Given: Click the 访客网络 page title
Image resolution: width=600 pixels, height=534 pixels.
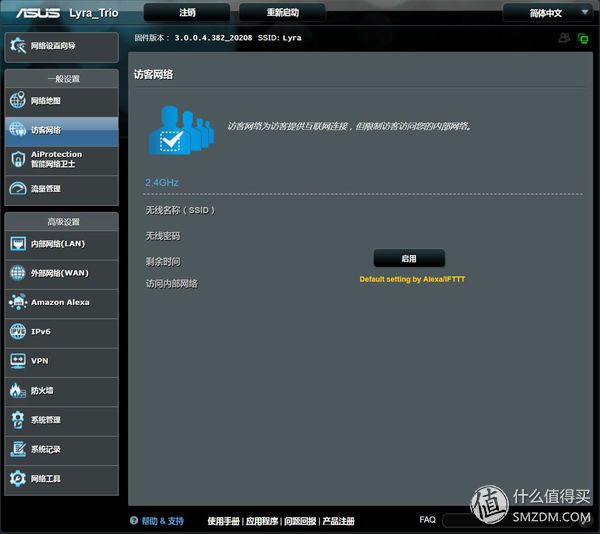Looking at the screenshot, I should [x=153, y=74].
